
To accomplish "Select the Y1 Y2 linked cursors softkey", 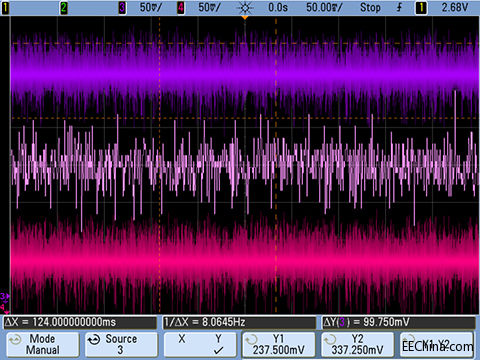I will click(x=437, y=344).
